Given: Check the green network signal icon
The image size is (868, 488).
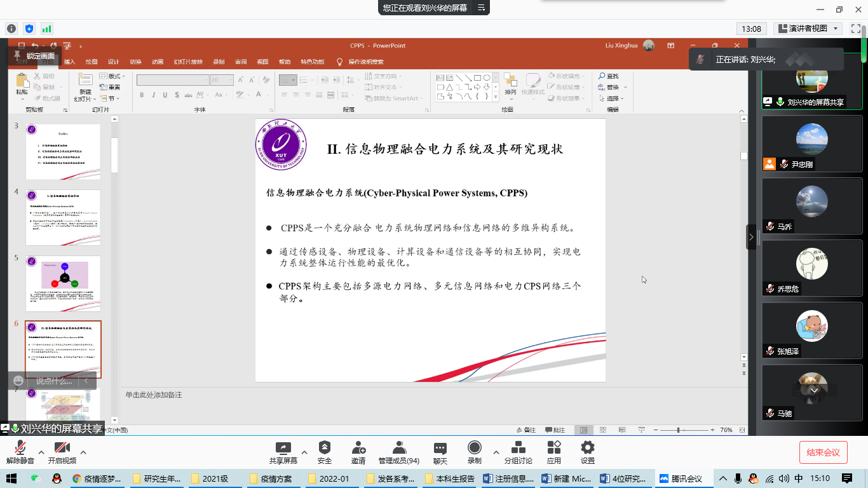Looking at the screenshot, I should [46, 29].
